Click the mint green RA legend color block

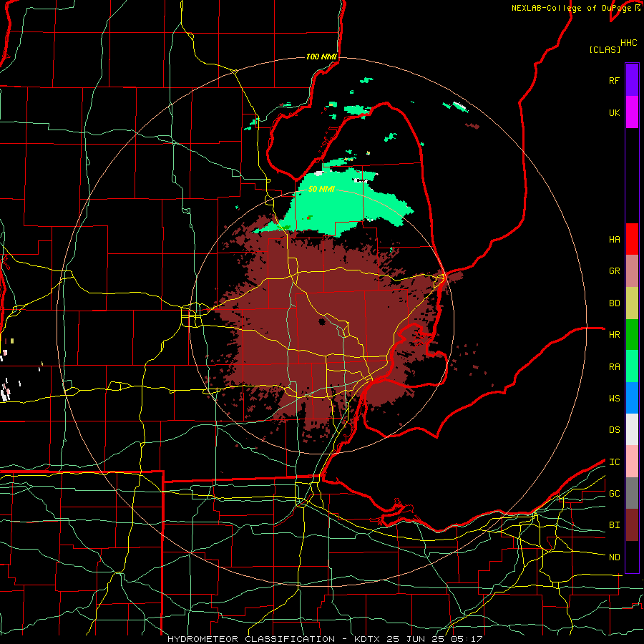pos(632,366)
